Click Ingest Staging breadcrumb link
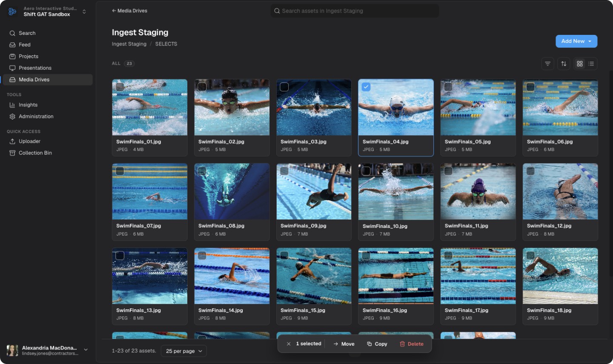The width and height of the screenshot is (613, 364). 129,44
